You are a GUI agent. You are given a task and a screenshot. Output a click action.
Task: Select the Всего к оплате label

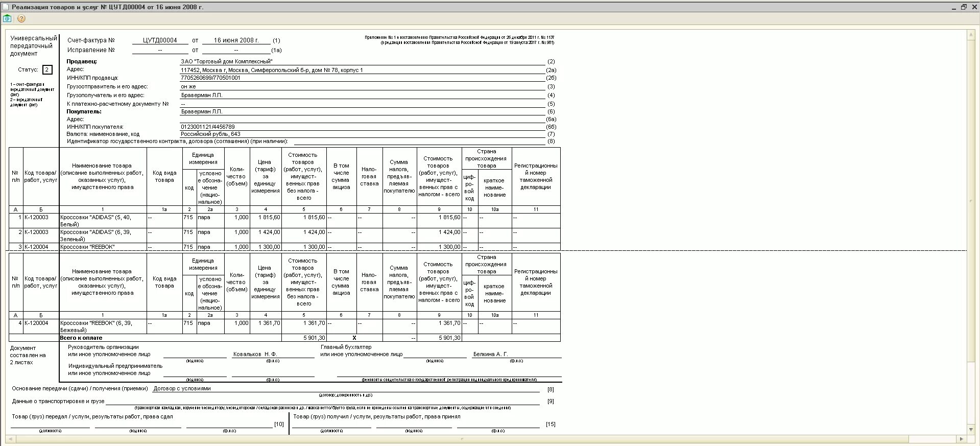[81, 338]
